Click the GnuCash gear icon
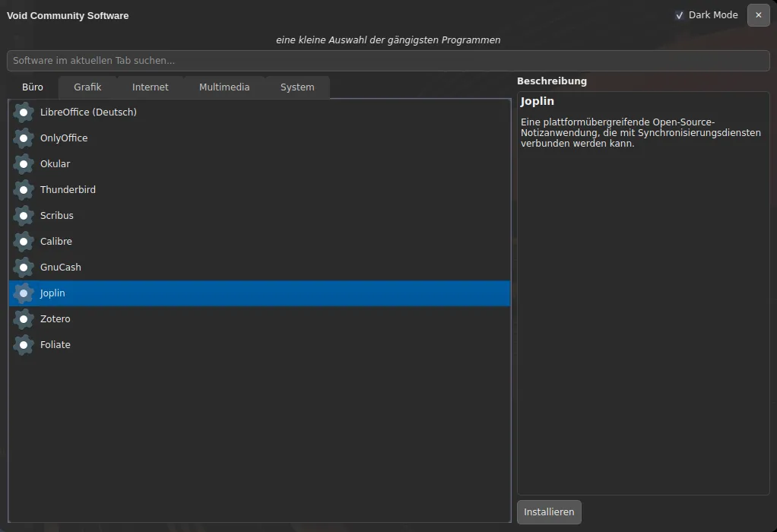 24,268
